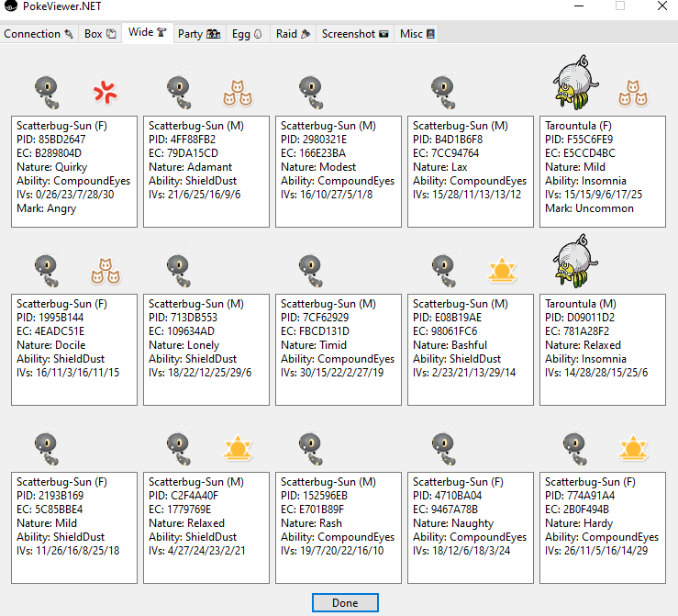Click Scatterbug sprite above PID 713DB553
This screenshot has width=678, height=616.
click(180, 268)
